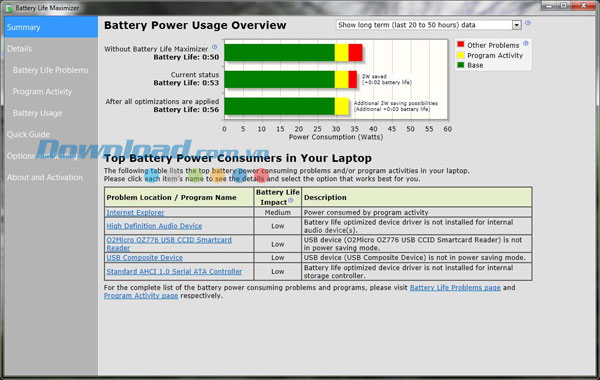Click the Medium impact cell for Internet Explorer

coord(278,212)
